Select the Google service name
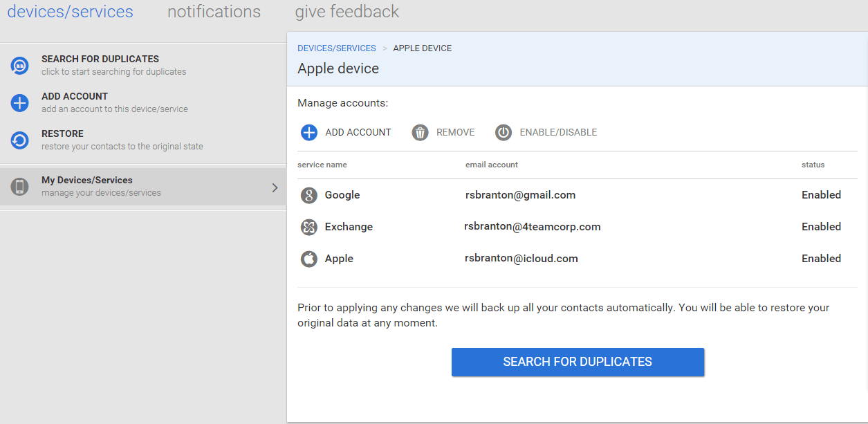 pyautogui.click(x=342, y=195)
